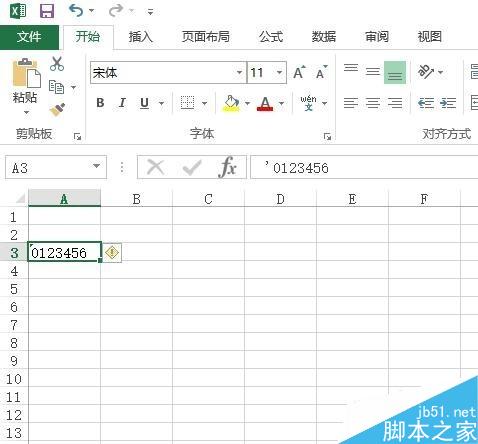Select row 7 header
The image size is (478, 444).
tap(14, 325)
